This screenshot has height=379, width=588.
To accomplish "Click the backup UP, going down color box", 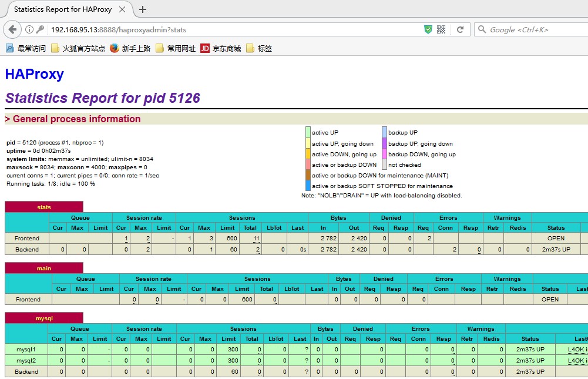I will [x=384, y=143].
